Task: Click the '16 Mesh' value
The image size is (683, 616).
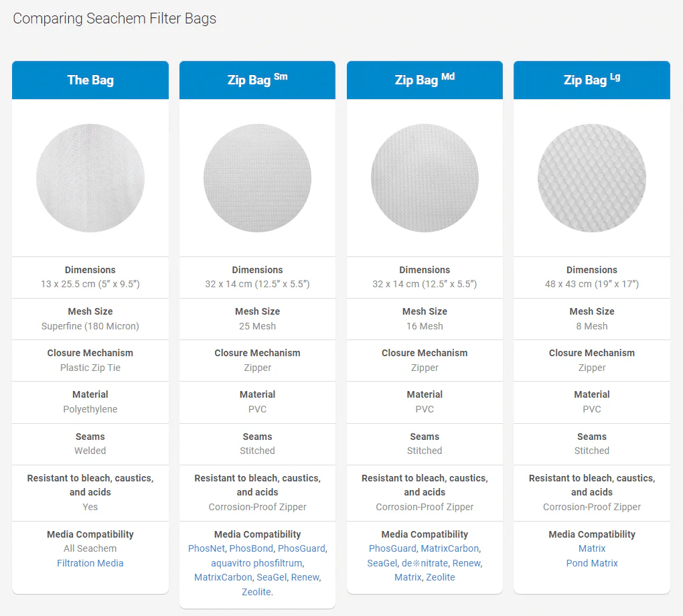Action: click(x=425, y=326)
